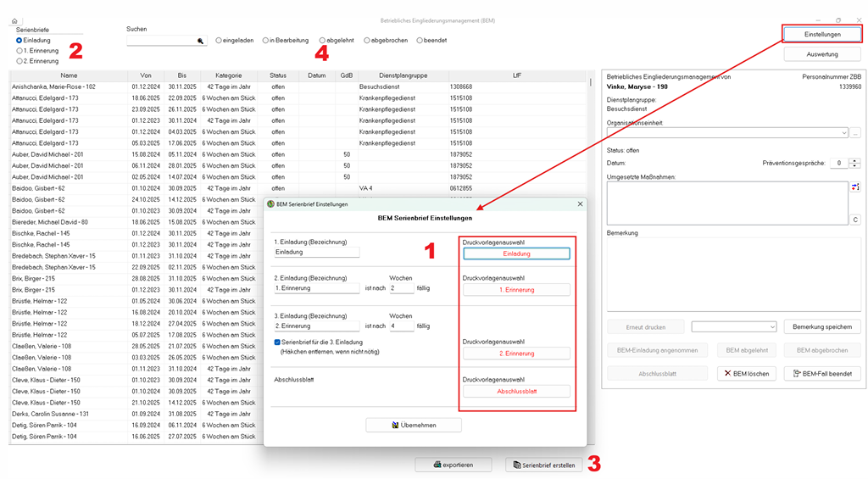The height and width of the screenshot is (479, 868).
Task: Filter by eingeladen status
Action: pos(219,41)
